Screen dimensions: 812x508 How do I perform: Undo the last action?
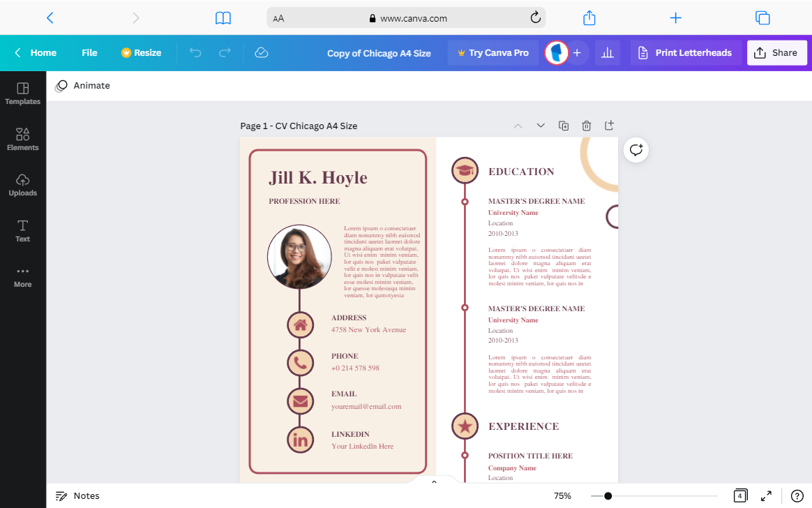click(195, 52)
